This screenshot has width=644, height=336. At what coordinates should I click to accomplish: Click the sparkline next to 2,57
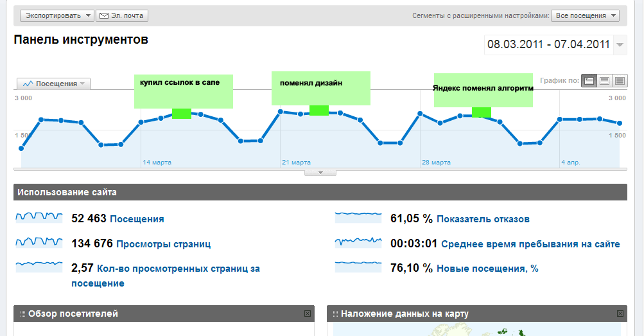click(39, 267)
